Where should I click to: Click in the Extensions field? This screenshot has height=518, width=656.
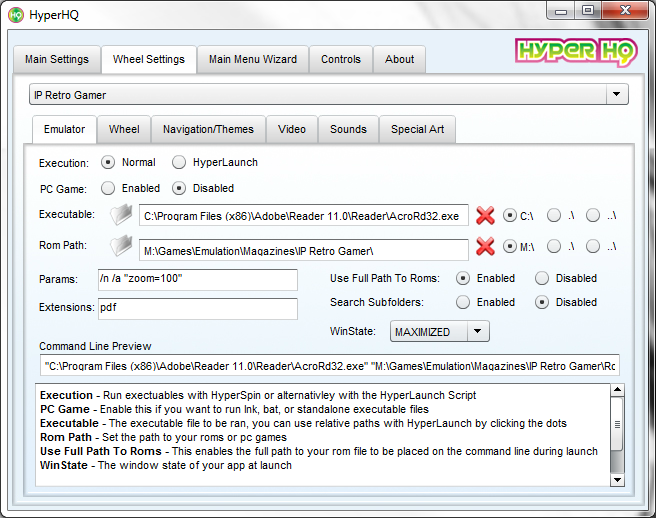tap(198, 309)
